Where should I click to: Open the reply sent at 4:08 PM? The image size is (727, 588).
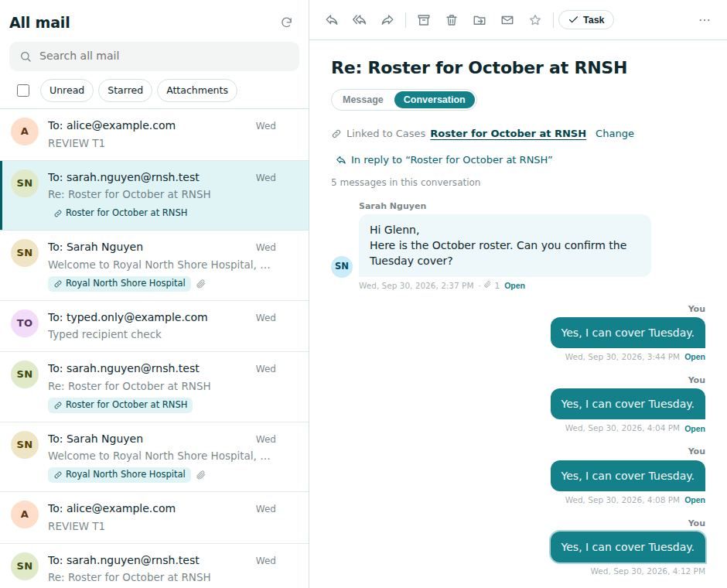[x=695, y=501]
